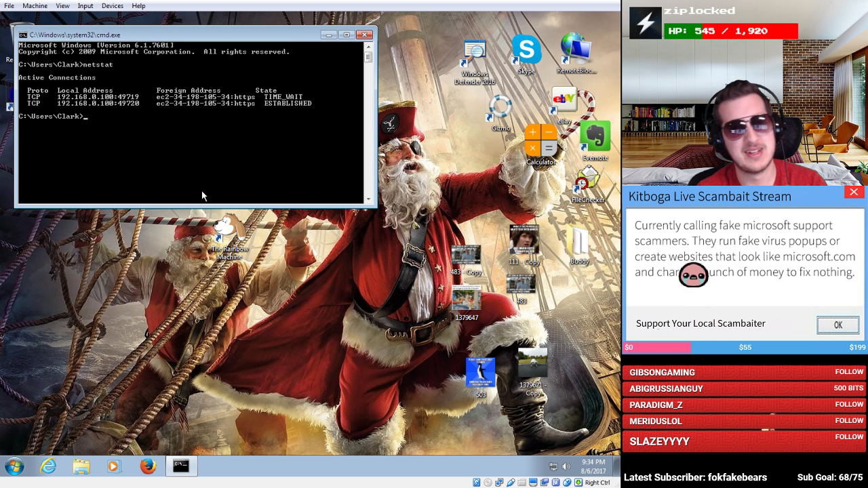Image resolution: width=868 pixels, height=488 pixels.
Task: Click the Windows Start button
Action: 14,466
